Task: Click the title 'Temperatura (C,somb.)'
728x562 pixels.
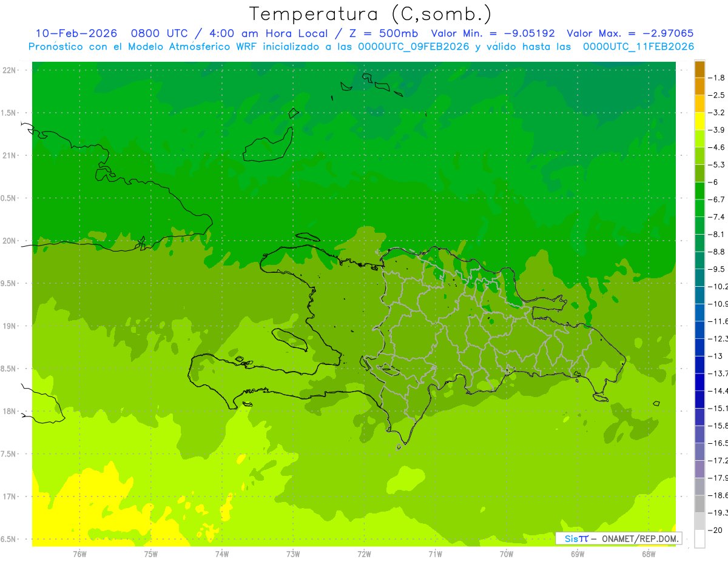Action: [x=371, y=15]
